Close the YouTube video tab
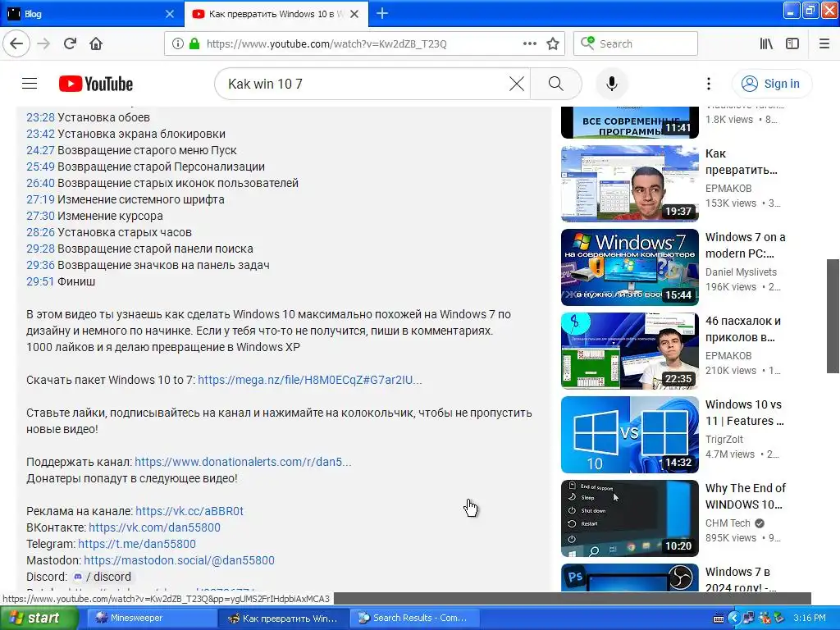 pos(354,14)
